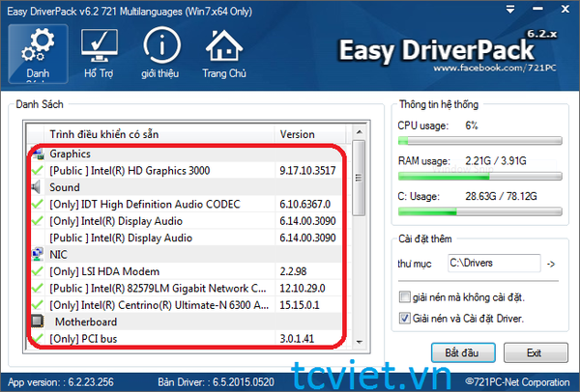
Task: Minimize the Easy DriverPack window
Action: 537,9
